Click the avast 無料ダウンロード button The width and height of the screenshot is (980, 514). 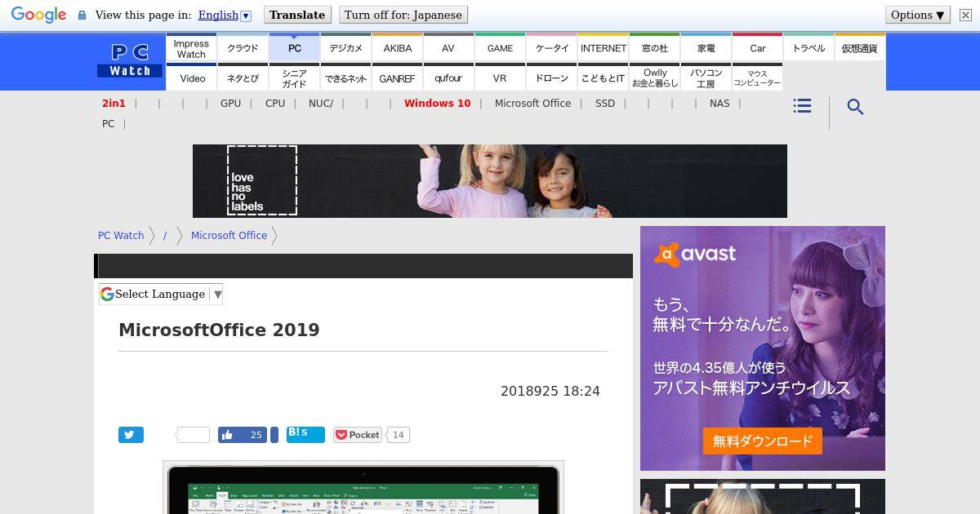(763, 441)
